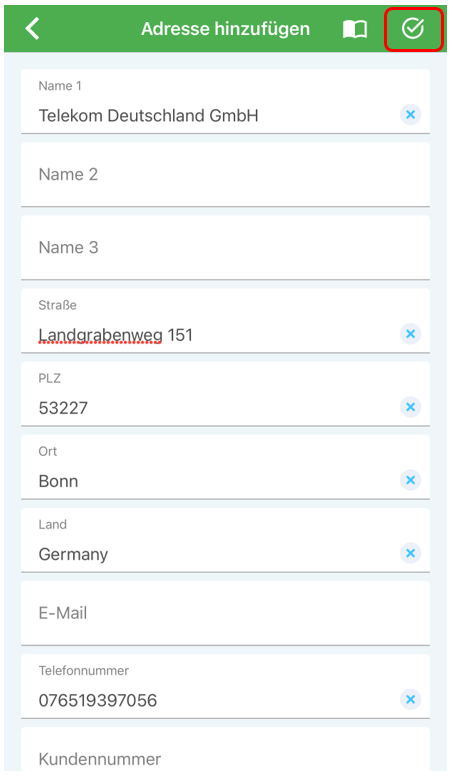Clear the Telefonnummer field value
Screen dimensions: 453x778
pos(410,700)
